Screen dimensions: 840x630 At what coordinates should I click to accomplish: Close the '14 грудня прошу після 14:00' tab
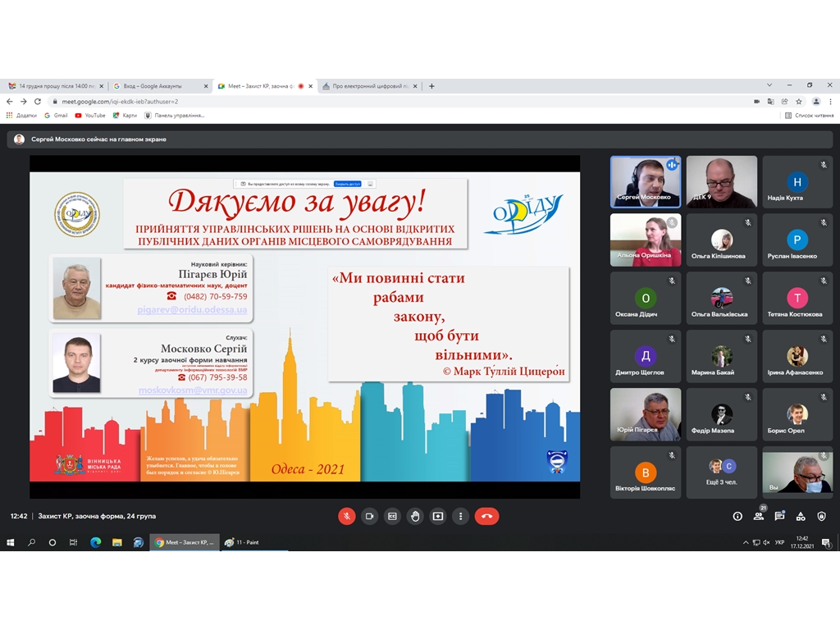[x=101, y=85]
